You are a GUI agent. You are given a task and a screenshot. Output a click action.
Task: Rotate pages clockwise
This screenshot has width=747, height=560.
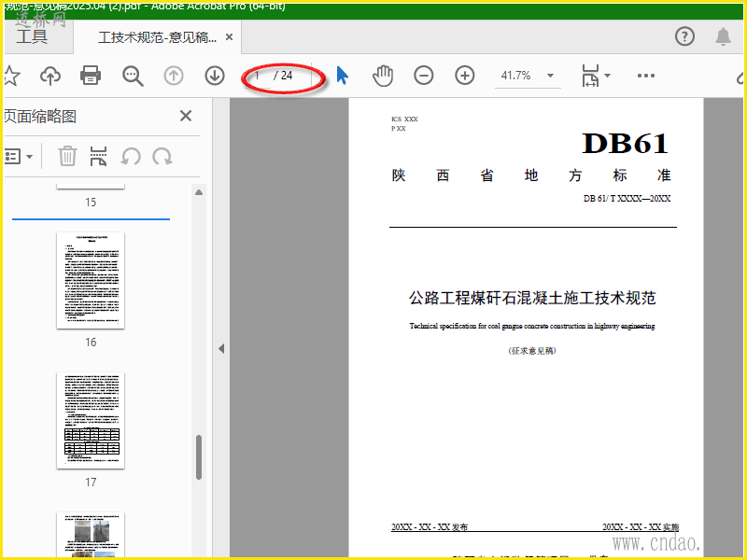coord(162,156)
